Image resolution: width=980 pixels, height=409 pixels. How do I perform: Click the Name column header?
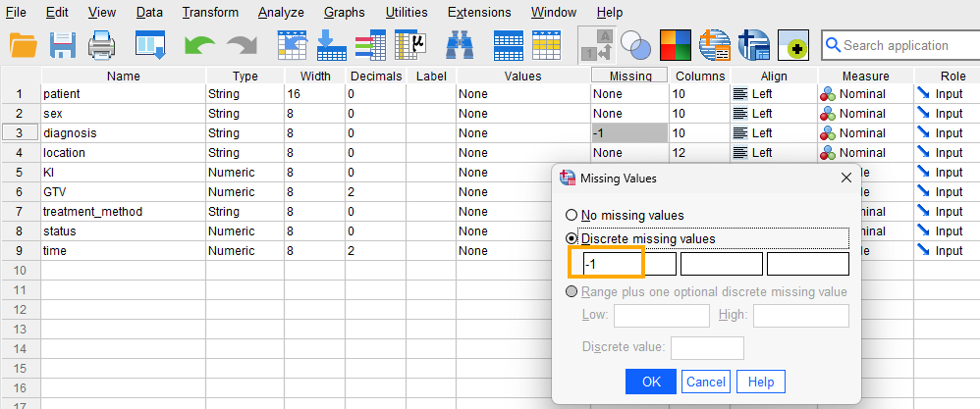click(123, 77)
